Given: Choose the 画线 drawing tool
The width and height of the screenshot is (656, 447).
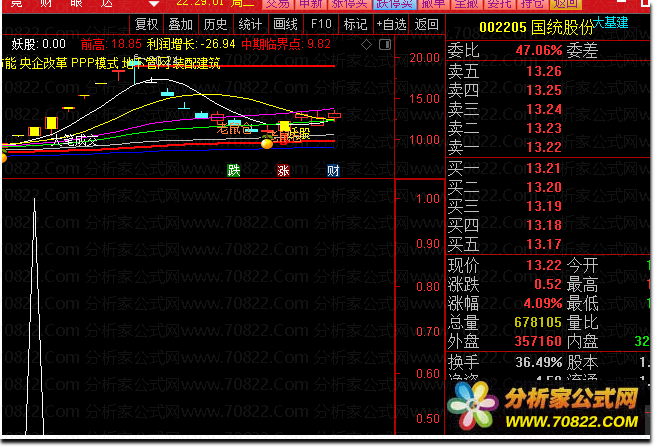Looking at the screenshot, I should tap(285, 24).
